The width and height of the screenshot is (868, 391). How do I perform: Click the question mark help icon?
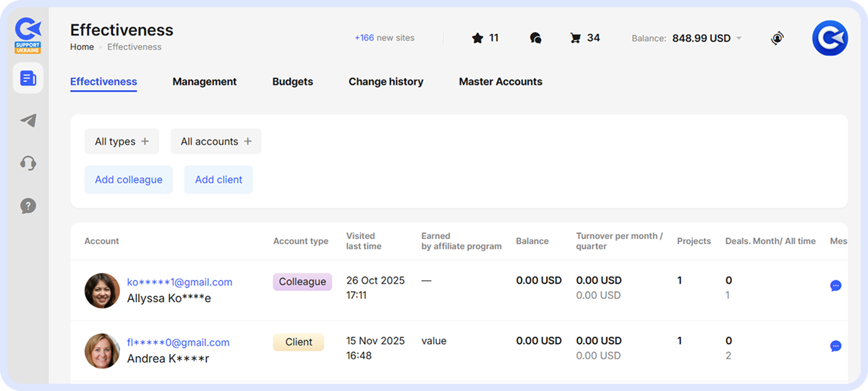[28, 206]
